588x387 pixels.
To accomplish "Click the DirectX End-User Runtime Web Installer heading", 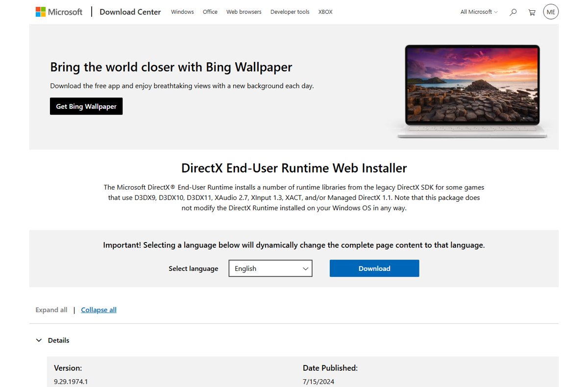I will (x=294, y=168).
